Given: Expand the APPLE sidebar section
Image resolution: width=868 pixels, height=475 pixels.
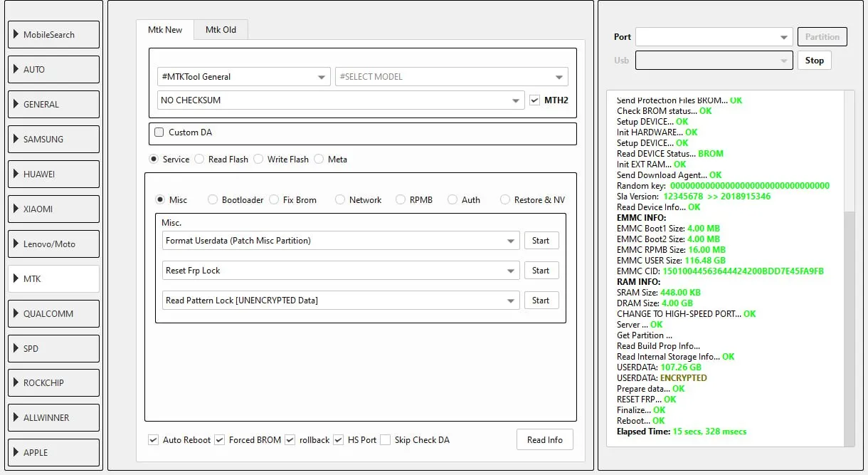Looking at the screenshot, I should point(53,452).
